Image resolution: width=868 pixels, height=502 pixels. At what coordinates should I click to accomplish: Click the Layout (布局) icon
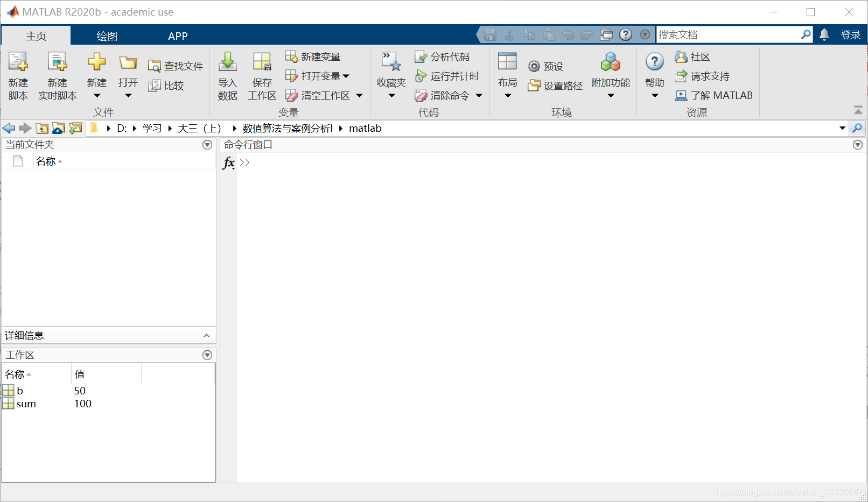[x=507, y=62]
